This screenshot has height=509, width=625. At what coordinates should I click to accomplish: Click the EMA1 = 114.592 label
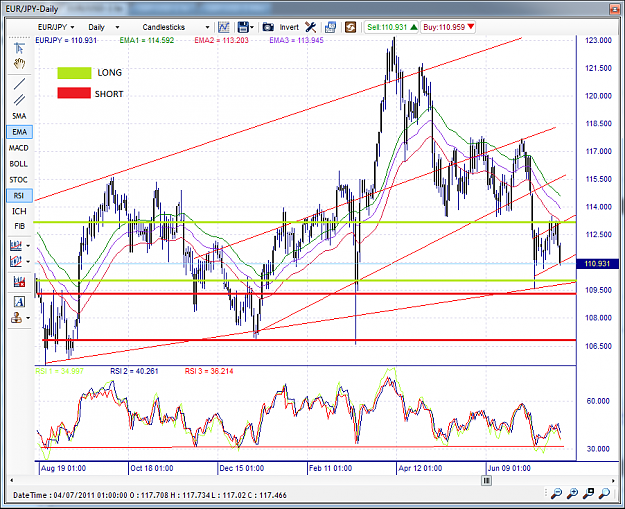[x=147, y=40]
